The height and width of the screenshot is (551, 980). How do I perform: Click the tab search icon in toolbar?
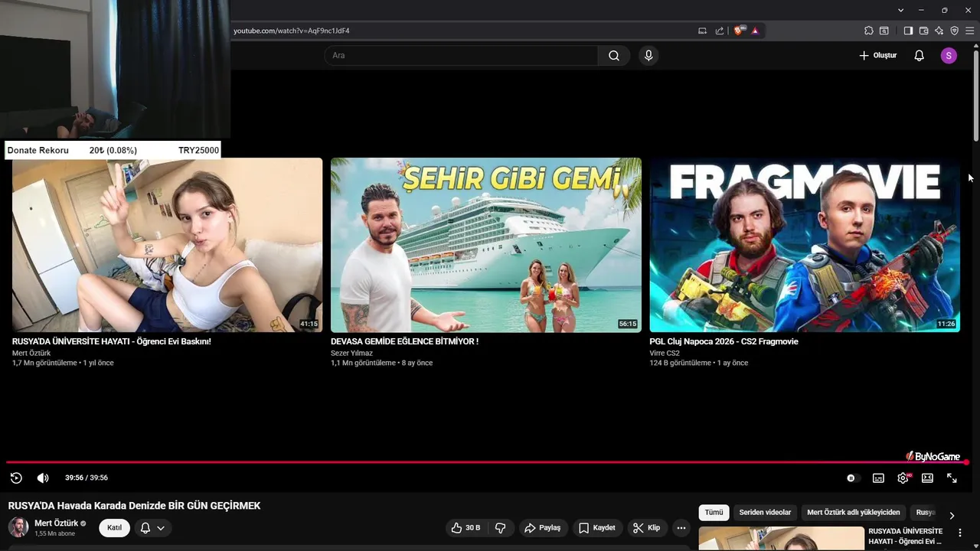[x=884, y=31]
